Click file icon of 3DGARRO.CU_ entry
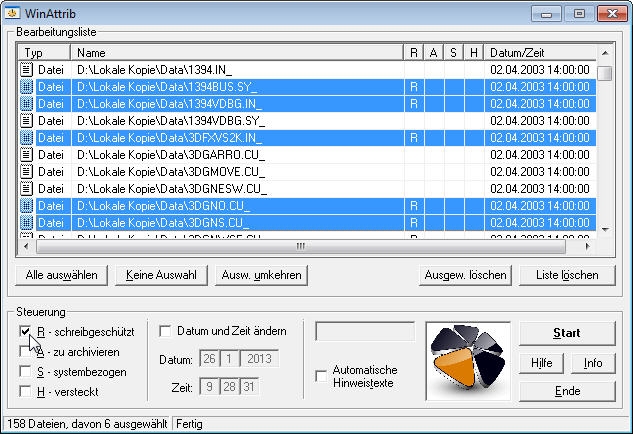The image size is (633, 434). tap(27, 155)
